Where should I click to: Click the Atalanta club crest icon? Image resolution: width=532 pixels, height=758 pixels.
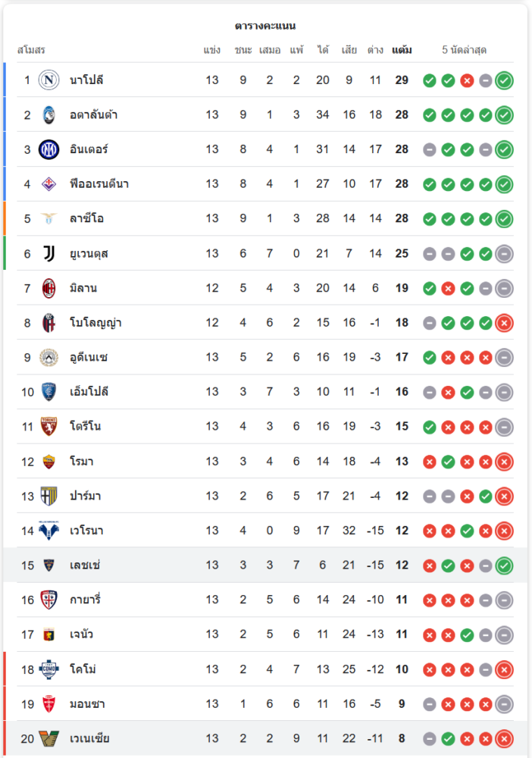[x=49, y=115]
